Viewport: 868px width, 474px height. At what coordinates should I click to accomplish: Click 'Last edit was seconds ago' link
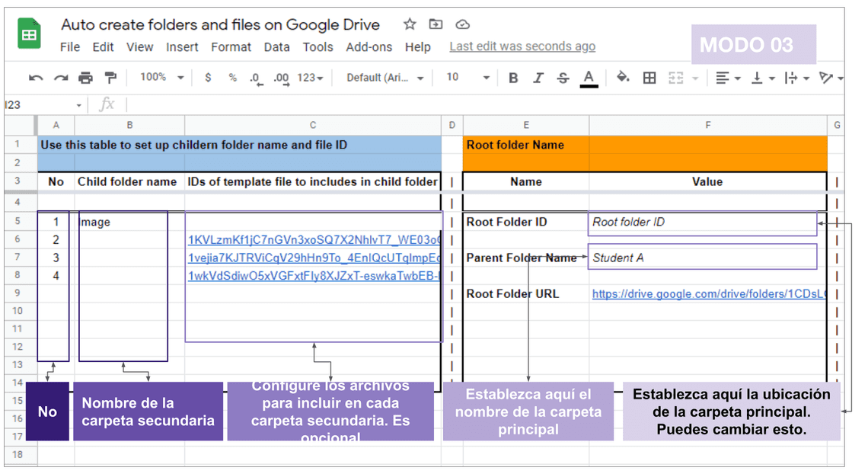tap(522, 46)
